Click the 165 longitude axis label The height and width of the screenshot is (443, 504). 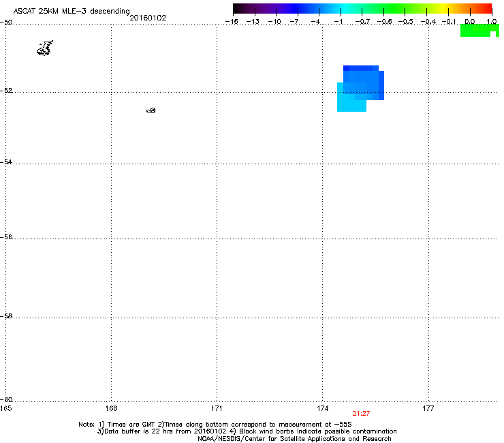click(x=6, y=408)
